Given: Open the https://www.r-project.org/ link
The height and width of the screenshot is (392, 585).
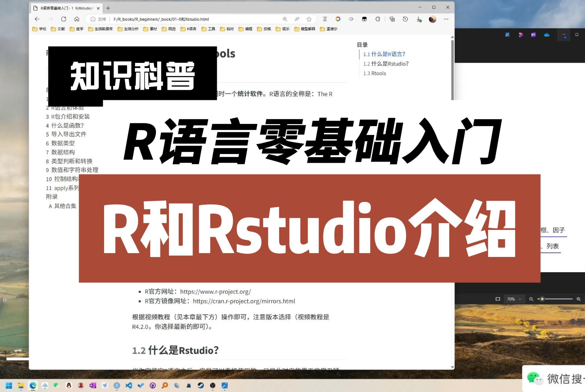Looking at the screenshot, I should pos(215,292).
